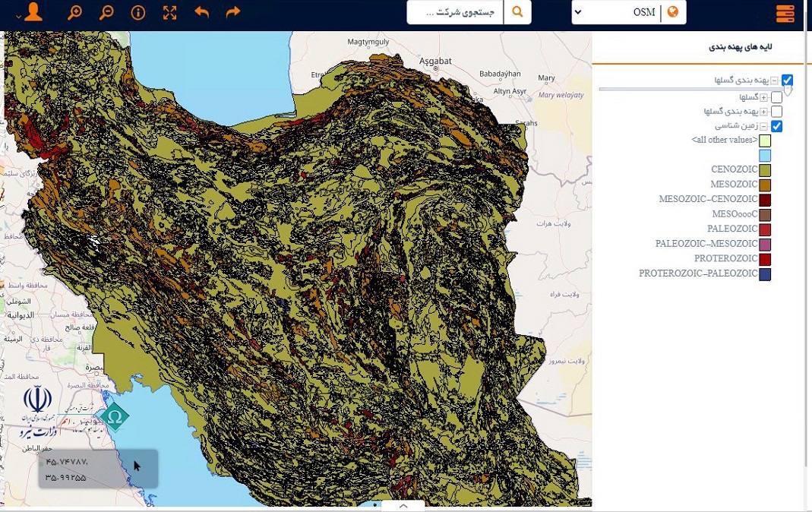This screenshot has width=812, height=512.
Task: Uncheck the top-level پهنه بندی گسلها group checkbox
Action: (787, 80)
